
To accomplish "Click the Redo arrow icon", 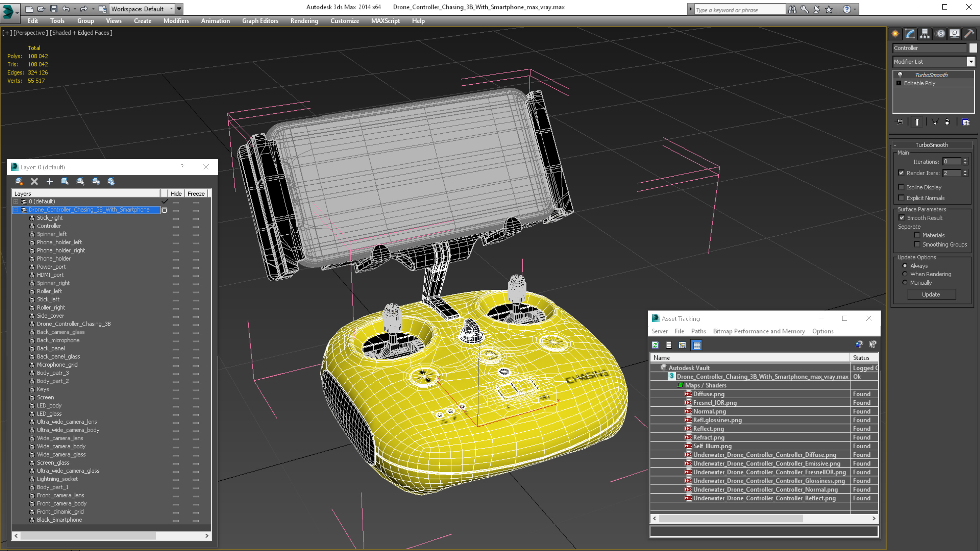I will coord(84,9).
